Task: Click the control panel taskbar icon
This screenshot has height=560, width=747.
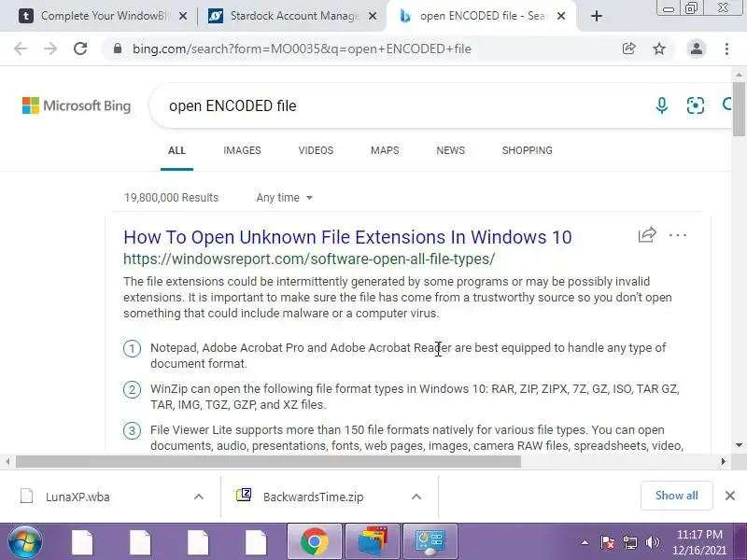Action: click(x=430, y=542)
